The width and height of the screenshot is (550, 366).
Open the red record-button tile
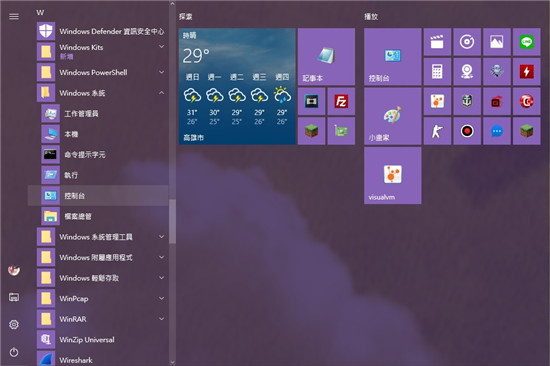tap(467, 131)
